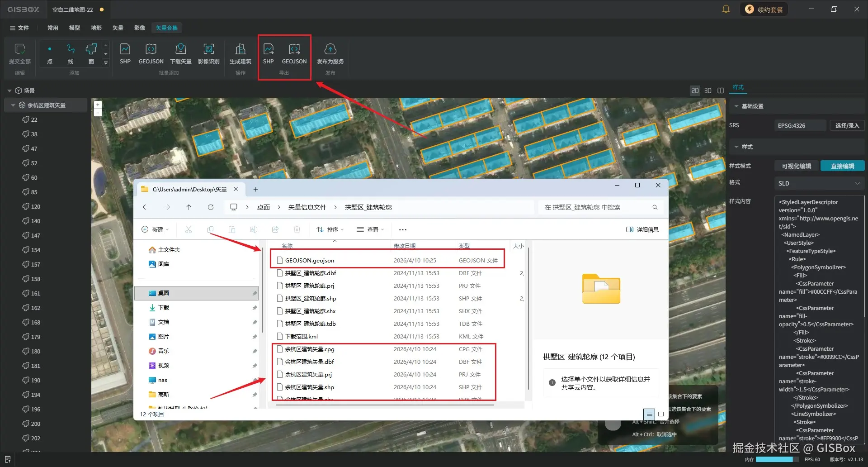Click the search icon in explorer search box
The image size is (868, 467).
pyautogui.click(x=655, y=207)
